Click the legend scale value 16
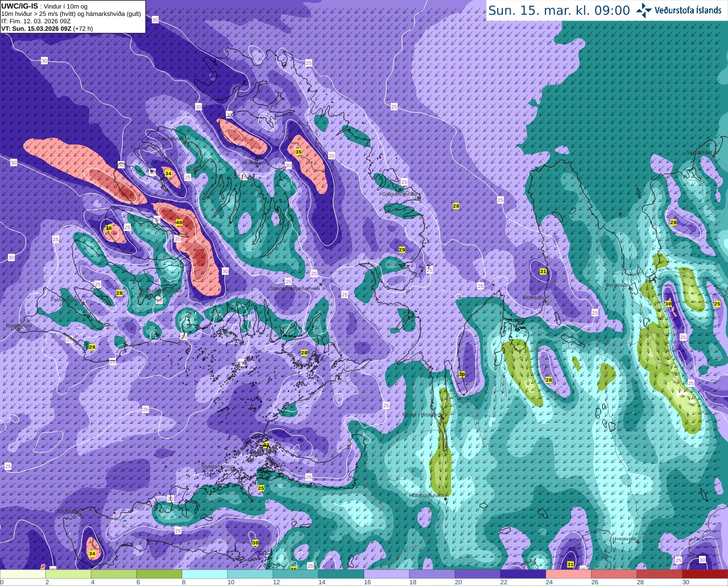 [x=367, y=582]
